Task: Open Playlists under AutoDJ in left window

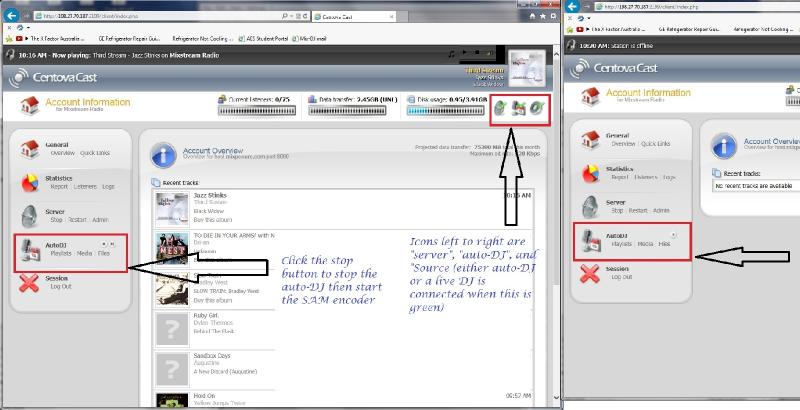Action: (x=59, y=254)
